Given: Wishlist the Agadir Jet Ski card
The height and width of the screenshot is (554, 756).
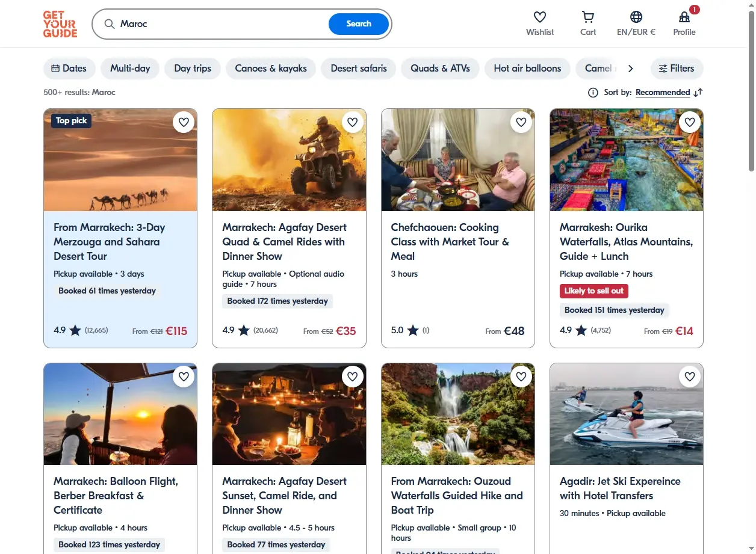Looking at the screenshot, I should (x=690, y=377).
